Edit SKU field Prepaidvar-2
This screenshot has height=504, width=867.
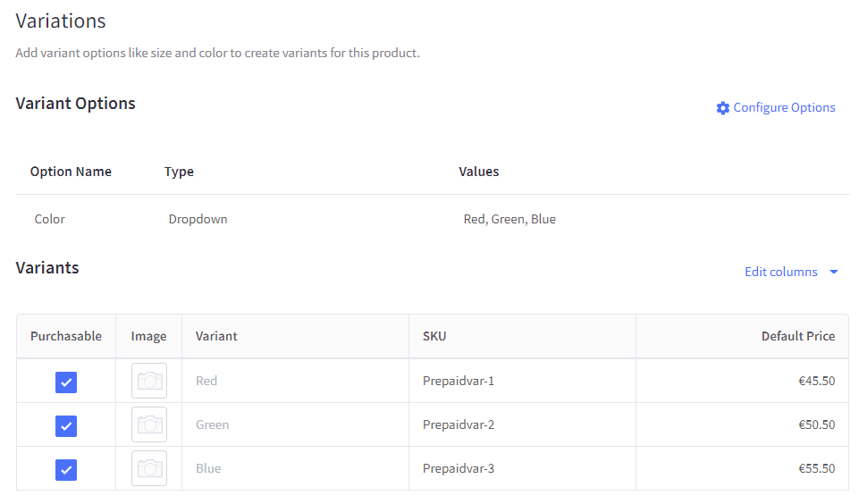(522, 424)
